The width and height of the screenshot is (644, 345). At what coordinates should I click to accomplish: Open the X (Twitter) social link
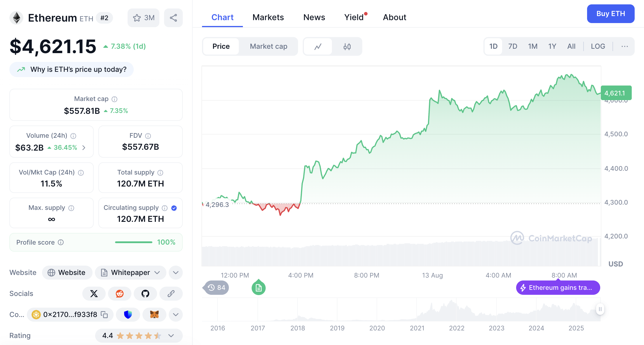coord(94,294)
